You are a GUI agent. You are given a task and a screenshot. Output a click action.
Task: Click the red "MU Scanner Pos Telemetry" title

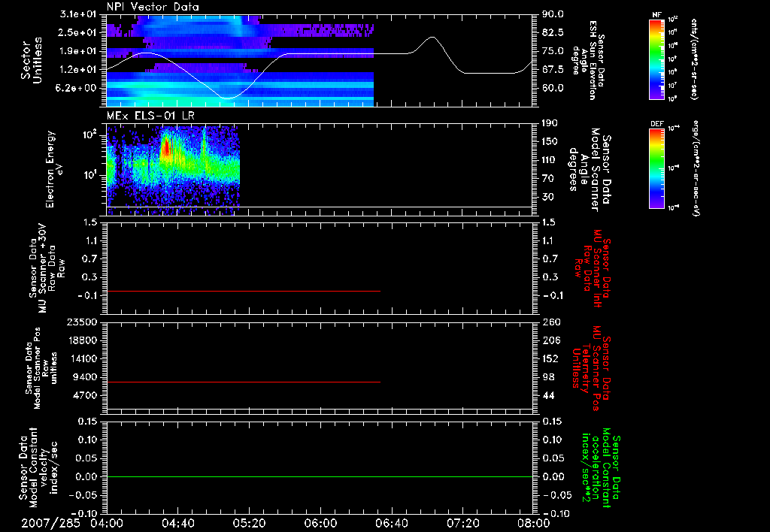pyautogui.click(x=591, y=368)
